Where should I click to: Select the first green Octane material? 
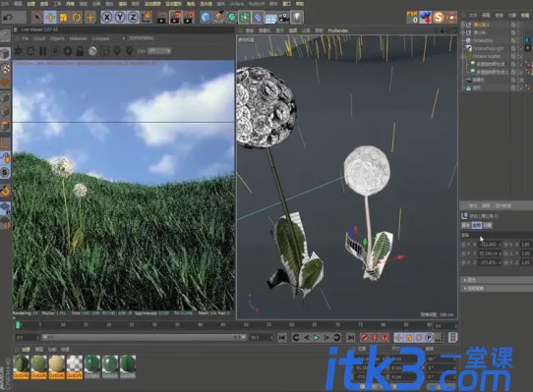click(21, 366)
